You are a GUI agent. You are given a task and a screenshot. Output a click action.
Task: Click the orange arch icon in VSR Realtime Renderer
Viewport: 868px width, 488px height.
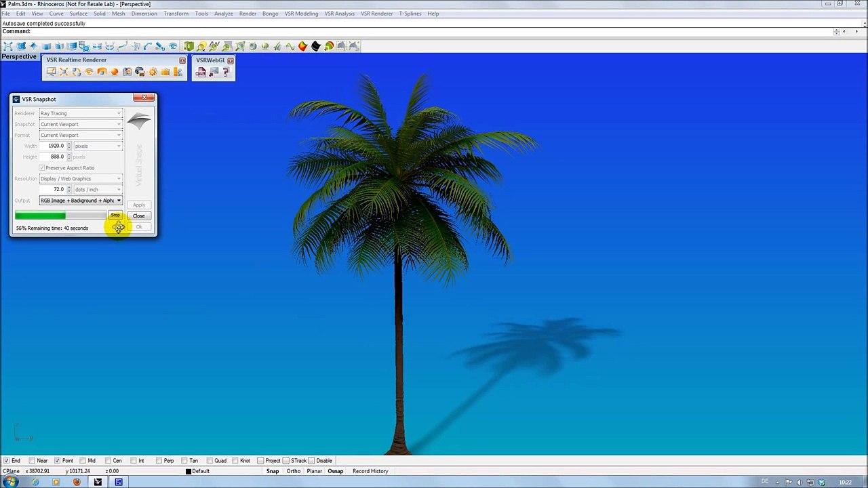(102, 72)
